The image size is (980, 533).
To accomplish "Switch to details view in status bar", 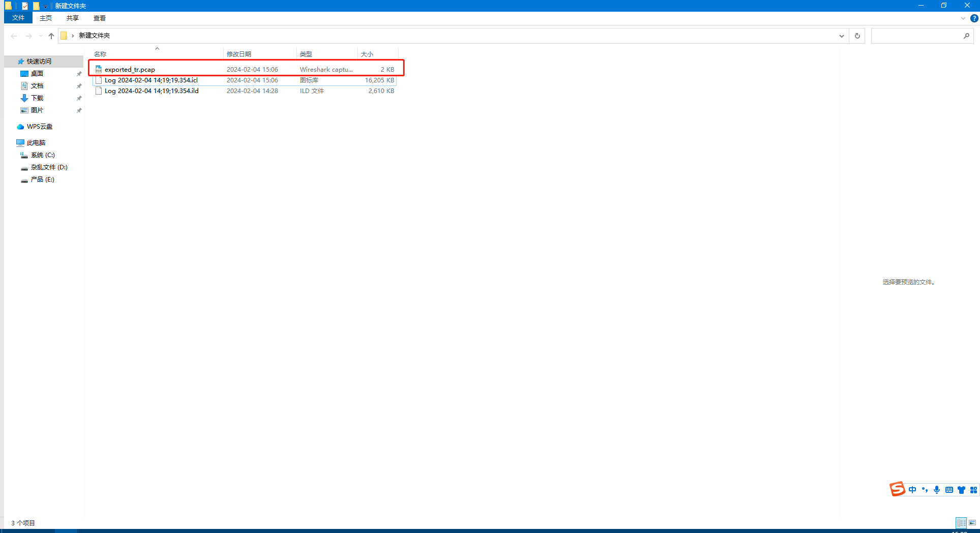I will click(x=961, y=523).
